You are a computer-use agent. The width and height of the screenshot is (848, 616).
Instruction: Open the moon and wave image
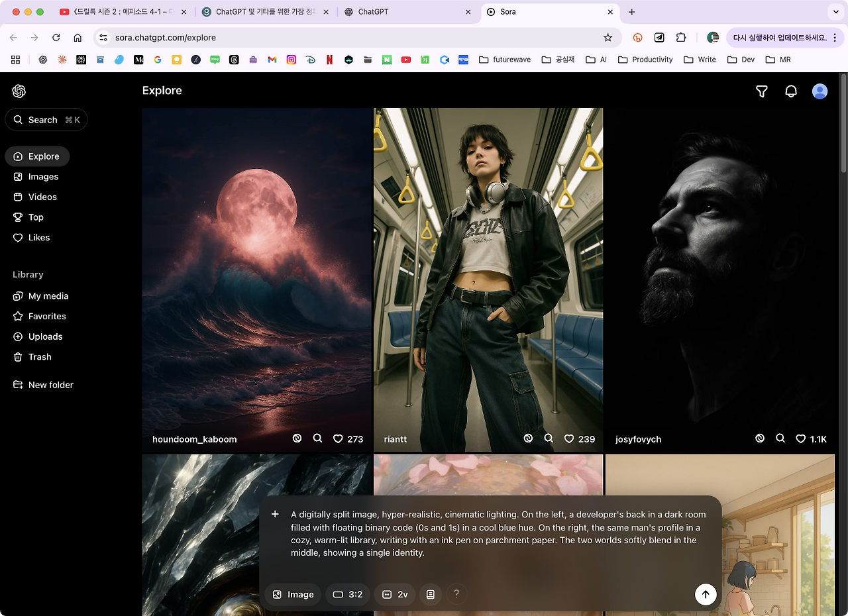click(257, 278)
